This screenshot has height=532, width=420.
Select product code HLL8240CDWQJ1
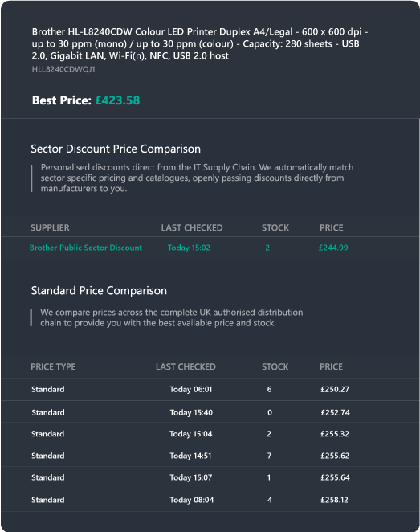pyautogui.click(x=63, y=69)
